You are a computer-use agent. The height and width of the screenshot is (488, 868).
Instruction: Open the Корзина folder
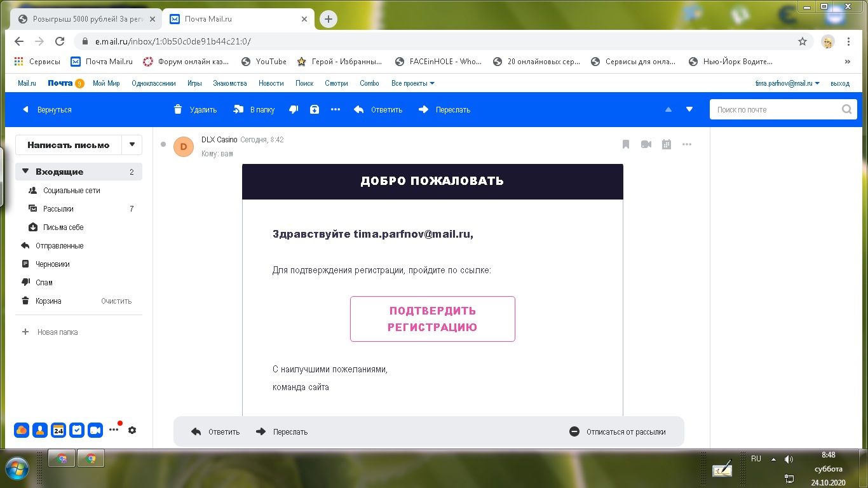pos(48,301)
